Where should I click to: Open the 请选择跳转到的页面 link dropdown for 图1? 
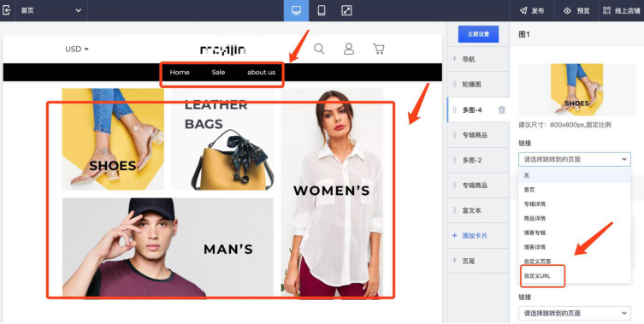[x=574, y=159]
